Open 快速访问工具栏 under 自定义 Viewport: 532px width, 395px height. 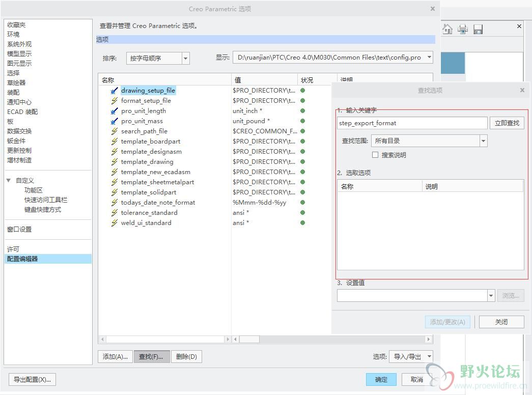46,200
